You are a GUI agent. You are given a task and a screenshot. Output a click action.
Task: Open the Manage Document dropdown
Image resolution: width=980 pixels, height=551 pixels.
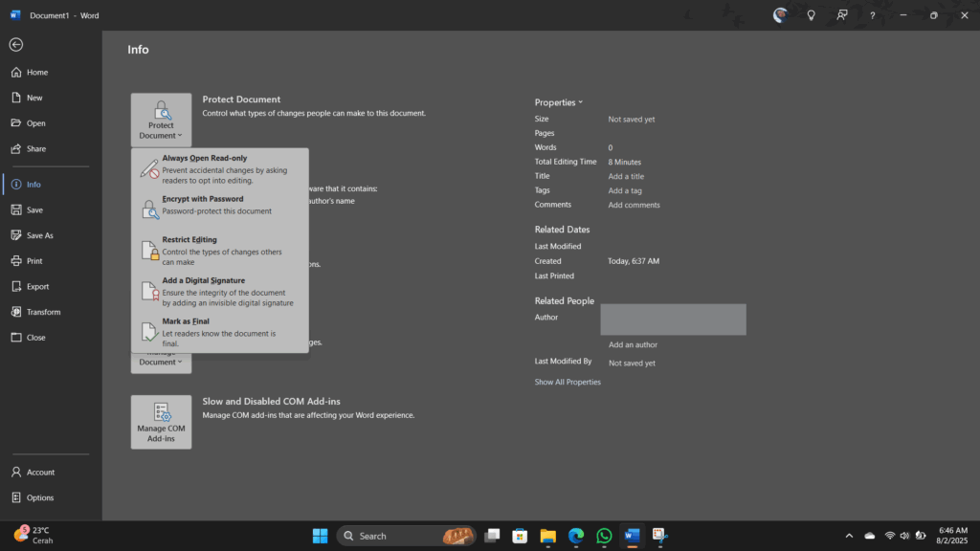point(161,363)
